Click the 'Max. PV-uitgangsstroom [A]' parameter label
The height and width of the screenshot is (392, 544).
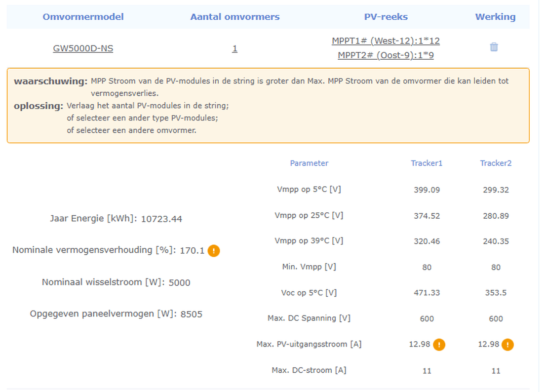309,344
